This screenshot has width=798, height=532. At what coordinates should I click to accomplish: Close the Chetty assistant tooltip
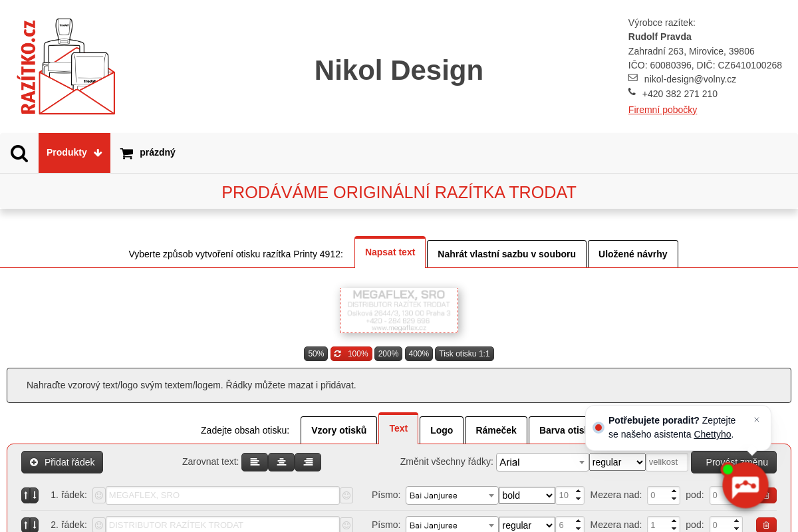point(756,420)
